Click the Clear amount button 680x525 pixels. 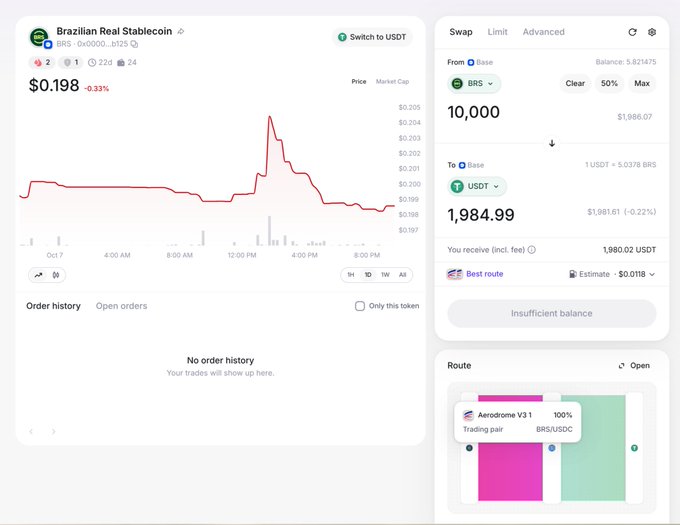tap(575, 84)
